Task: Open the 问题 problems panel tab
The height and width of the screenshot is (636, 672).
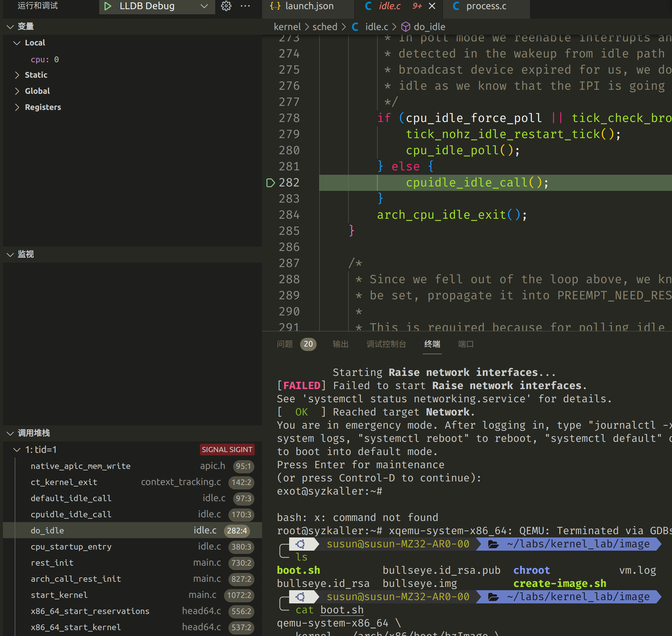Action: [285, 344]
